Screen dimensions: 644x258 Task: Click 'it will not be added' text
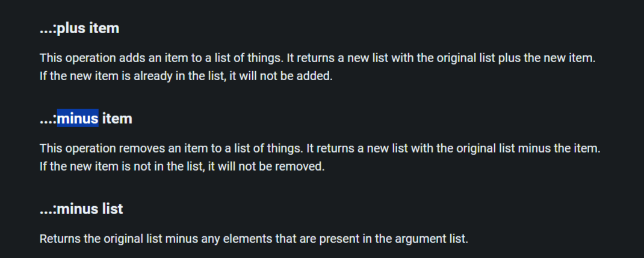click(x=280, y=77)
